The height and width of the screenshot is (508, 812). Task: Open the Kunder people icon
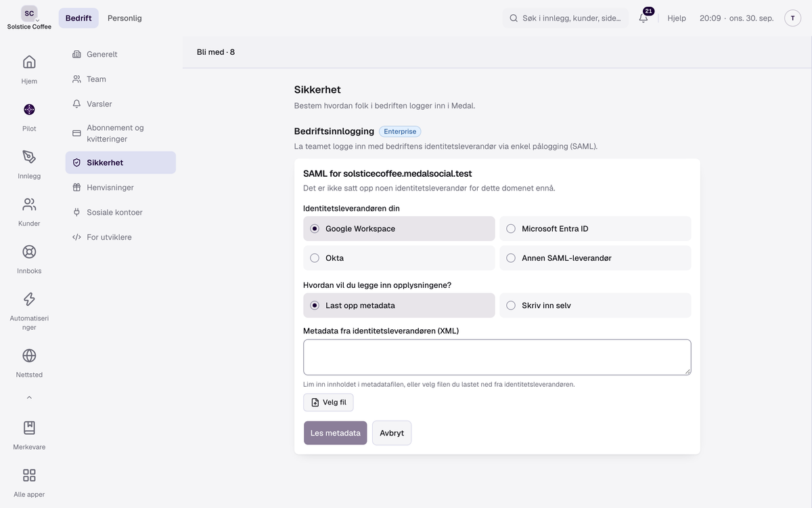tap(29, 205)
